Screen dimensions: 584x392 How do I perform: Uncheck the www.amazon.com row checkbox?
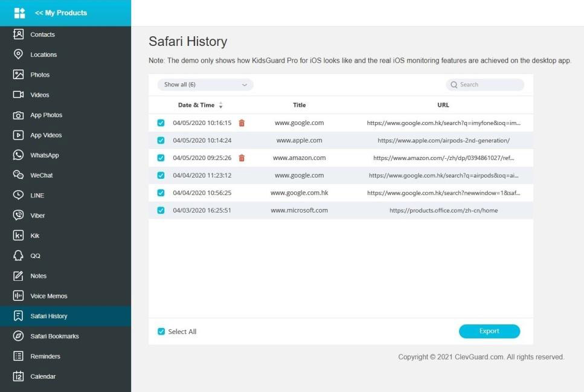(161, 158)
